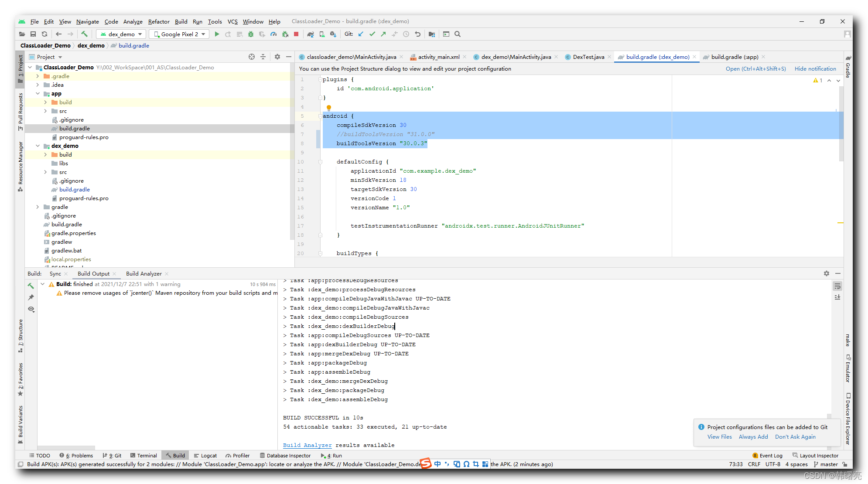Expand the src folder under app
This screenshot has width=868, height=484.
pos(45,111)
